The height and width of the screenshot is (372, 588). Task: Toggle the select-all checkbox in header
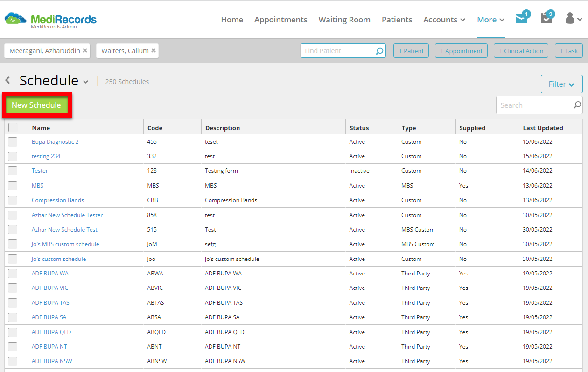click(x=13, y=127)
